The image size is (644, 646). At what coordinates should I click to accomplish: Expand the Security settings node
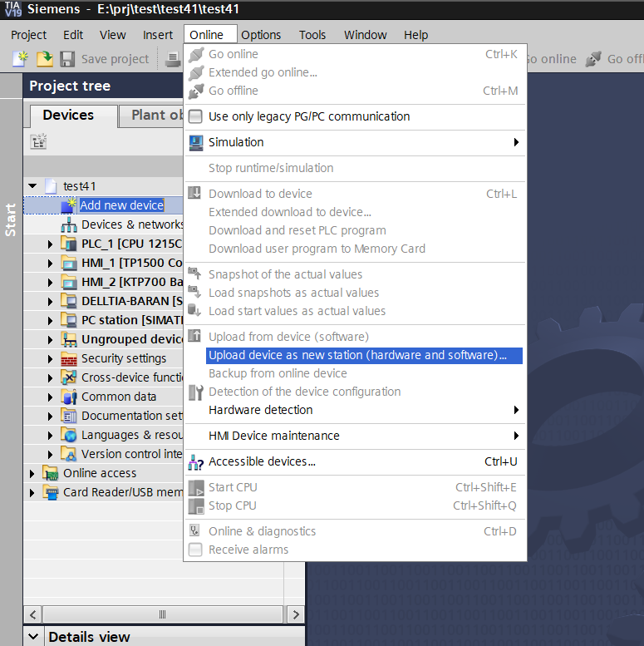50,359
